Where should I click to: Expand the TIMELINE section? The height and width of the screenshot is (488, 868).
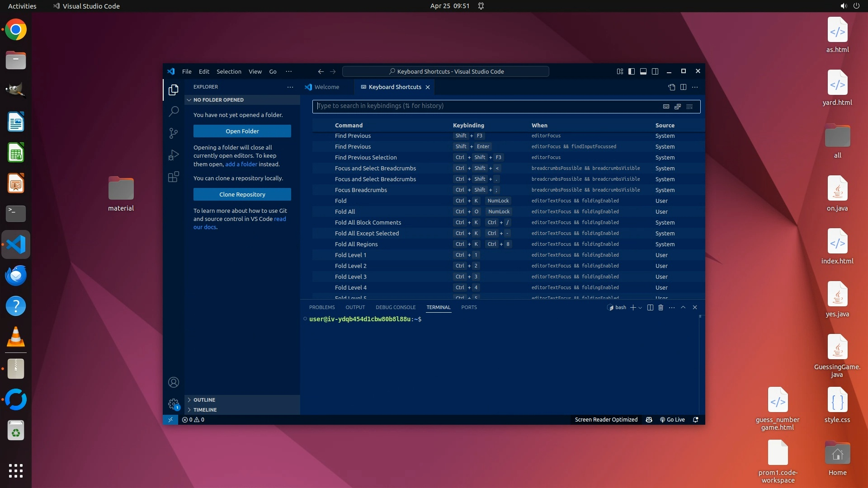tap(205, 410)
